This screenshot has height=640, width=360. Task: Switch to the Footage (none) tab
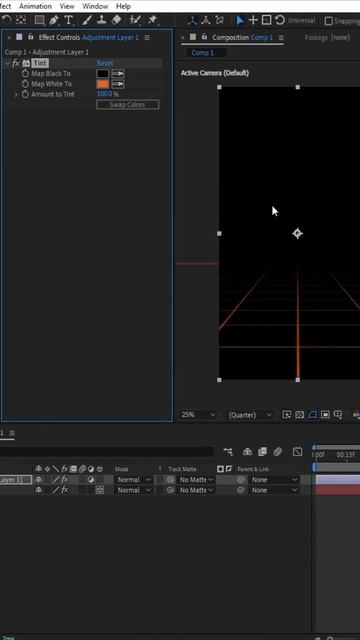327,38
